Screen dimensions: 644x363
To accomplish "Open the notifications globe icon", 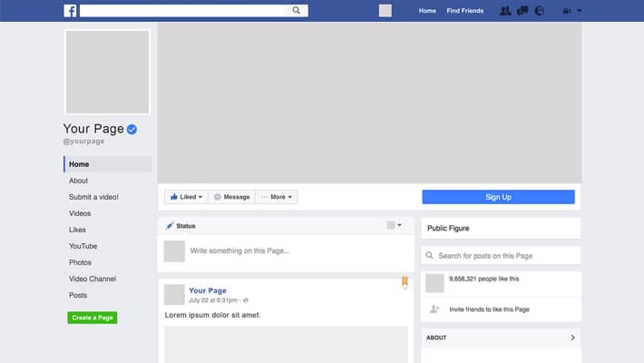I will tap(540, 11).
